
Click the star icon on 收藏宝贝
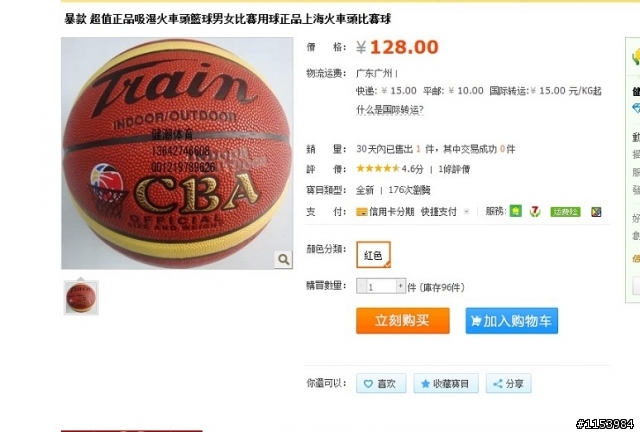pyautogui.click(x=425, y=384)
